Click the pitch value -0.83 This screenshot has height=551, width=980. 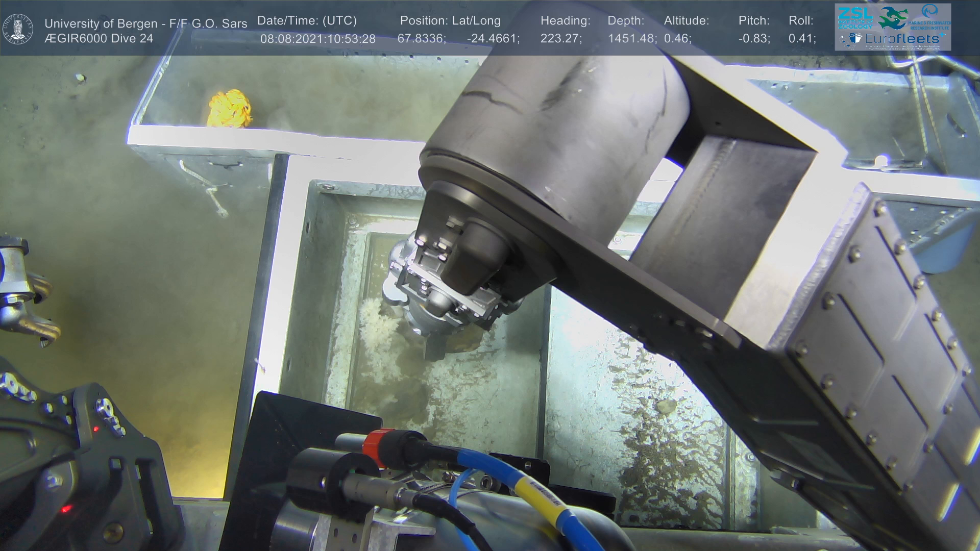(x=754, y=39)
